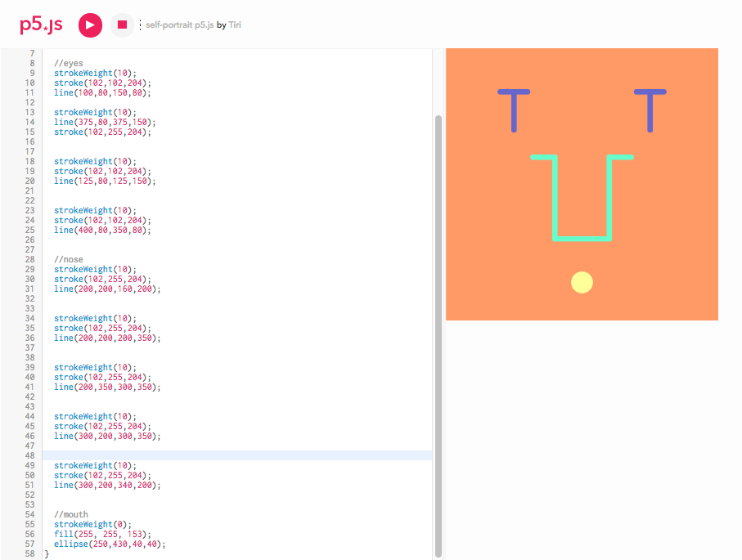The width and height of the screenshot is (742, 560).
Task: Click 'strokeWeight(10);' on line 49
Action: click(95, 465)
